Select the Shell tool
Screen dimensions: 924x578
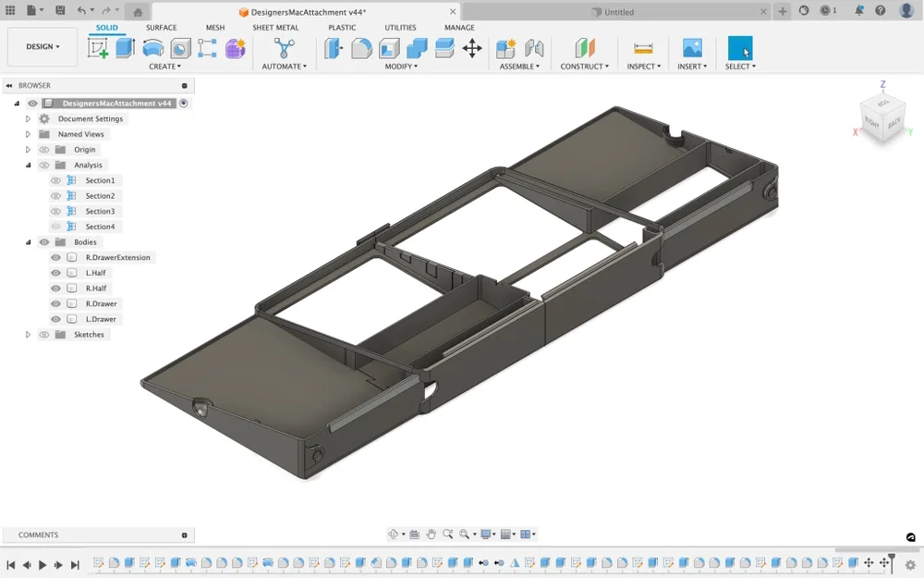(x=389, y=48)
